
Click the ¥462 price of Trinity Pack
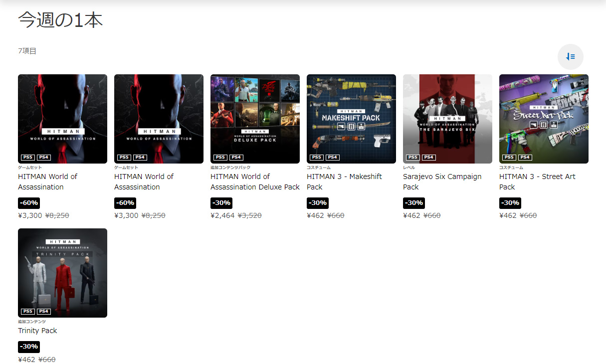click(x=26, y=360)
